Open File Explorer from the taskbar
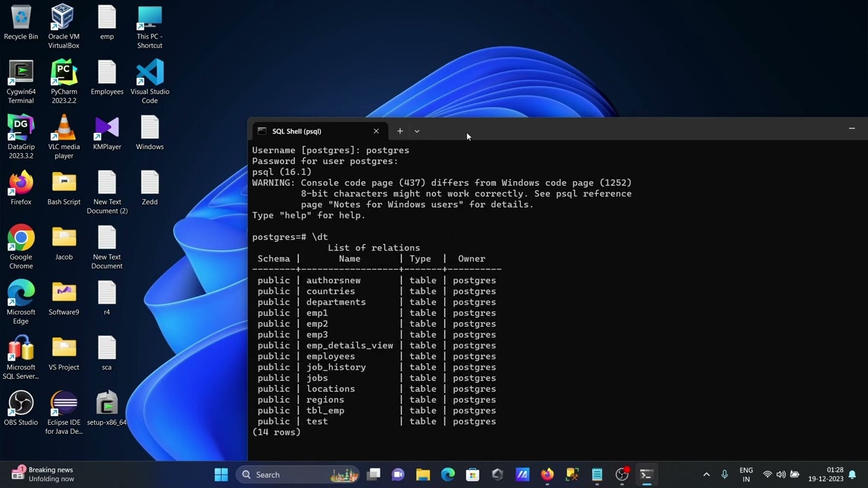This screenshot has height=488, width=868. (423, 474)
